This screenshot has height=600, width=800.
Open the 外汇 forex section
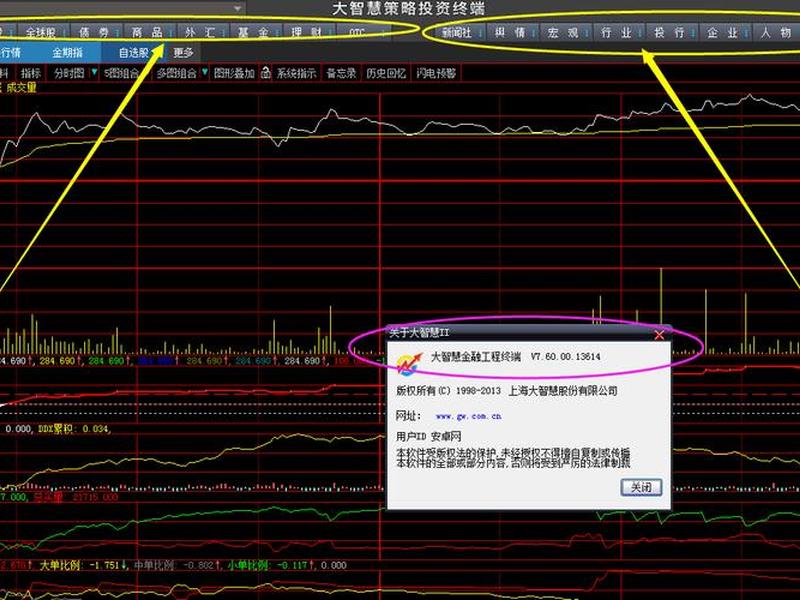[201, 33]
